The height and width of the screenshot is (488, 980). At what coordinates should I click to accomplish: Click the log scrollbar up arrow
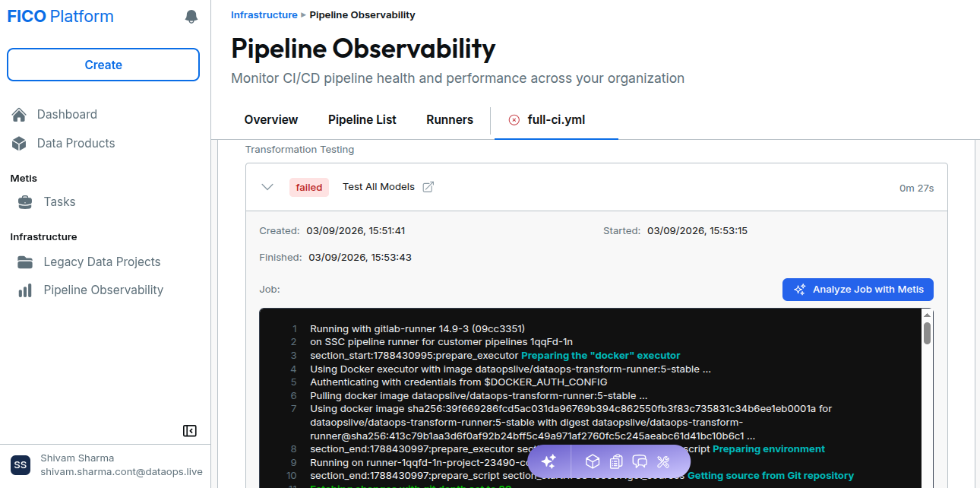(x=928, y=315)
